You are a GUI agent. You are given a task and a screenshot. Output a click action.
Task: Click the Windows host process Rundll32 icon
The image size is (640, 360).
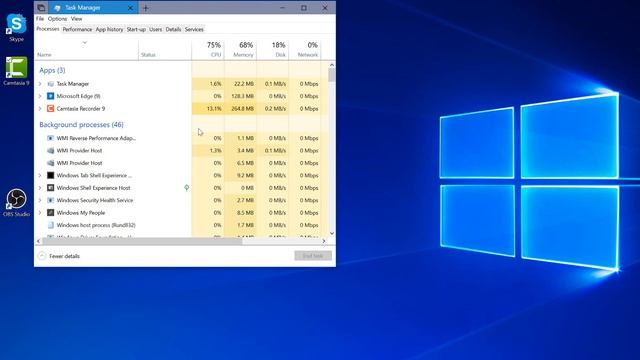[51, 225]
